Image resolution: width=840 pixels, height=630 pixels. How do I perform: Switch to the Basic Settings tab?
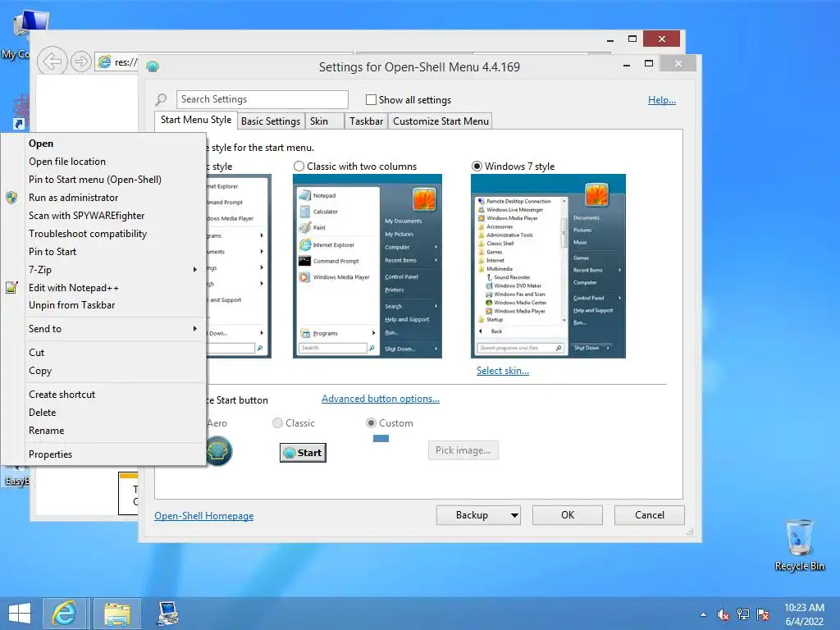pyautogui.click(x=271, y=121)
